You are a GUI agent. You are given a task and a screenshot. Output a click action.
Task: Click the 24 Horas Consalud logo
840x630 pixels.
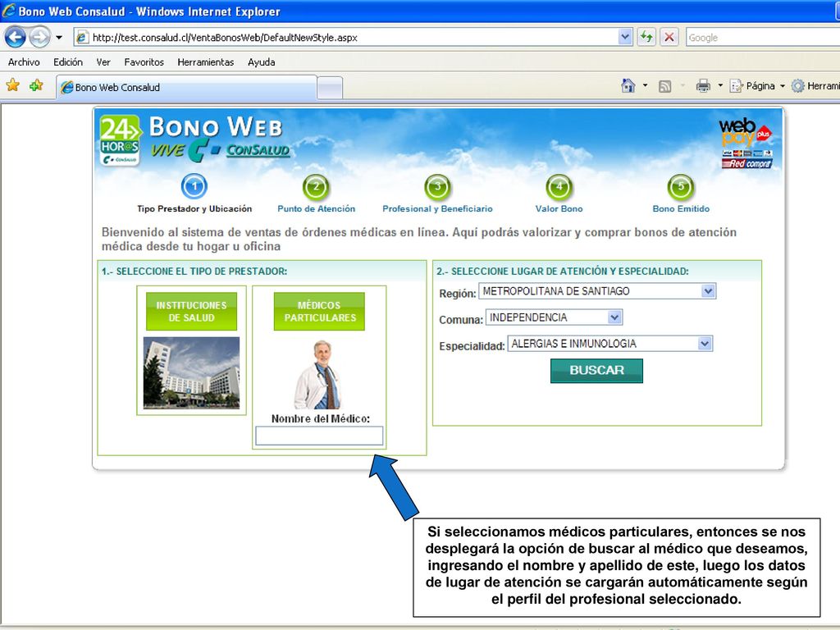[120, 140]
